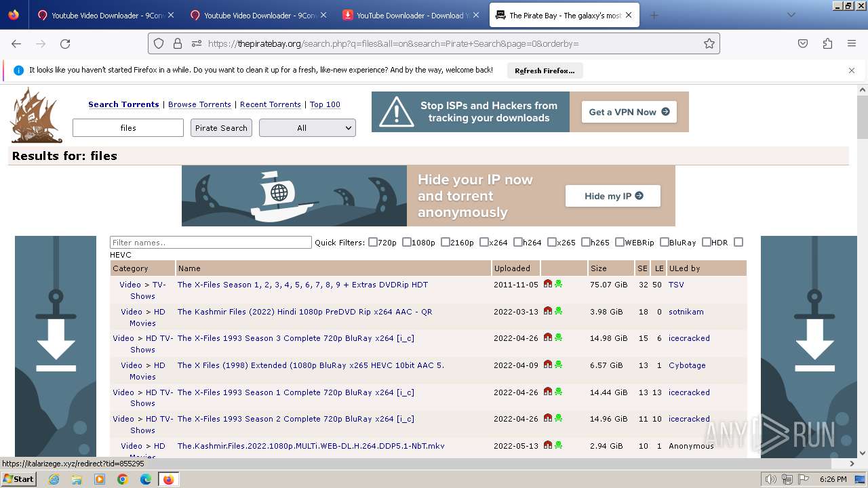Open Recent Torrents menu link
This screenshot has height=488, width=868.
[271, 104]
